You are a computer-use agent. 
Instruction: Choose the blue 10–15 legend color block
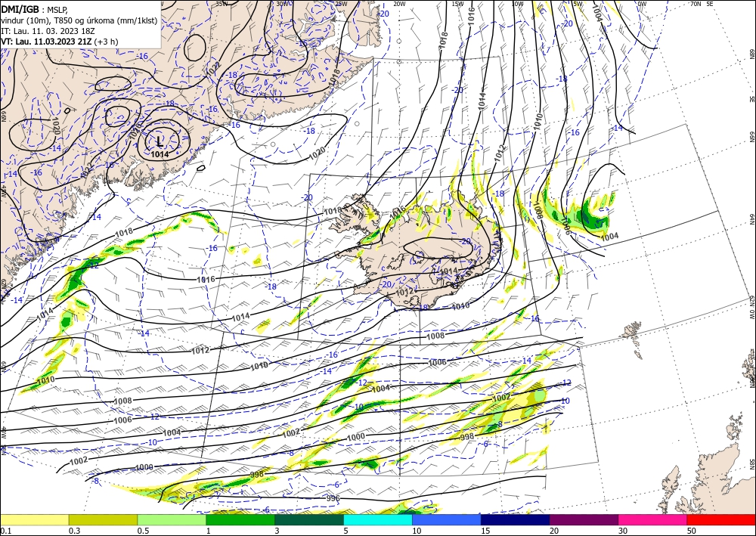(447, 519)
